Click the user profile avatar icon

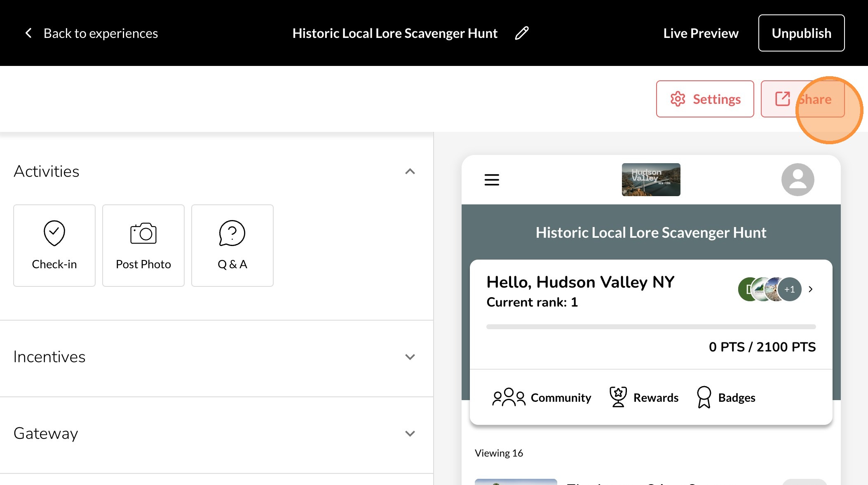point(798,180)
